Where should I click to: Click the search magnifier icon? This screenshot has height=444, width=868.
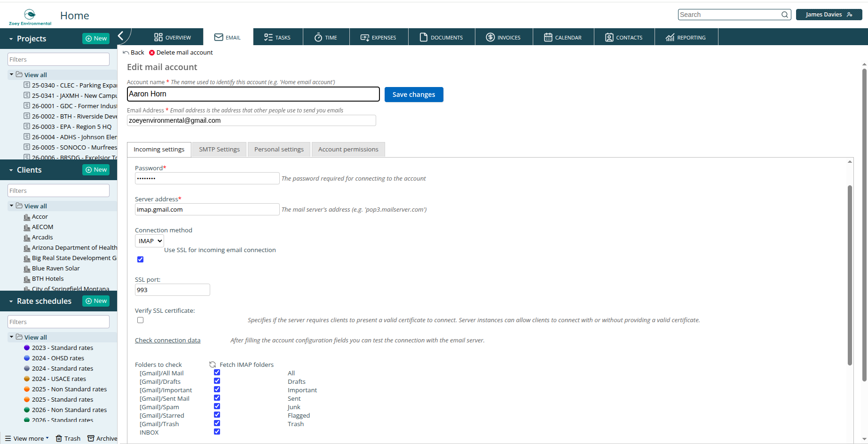pos(785,15)
